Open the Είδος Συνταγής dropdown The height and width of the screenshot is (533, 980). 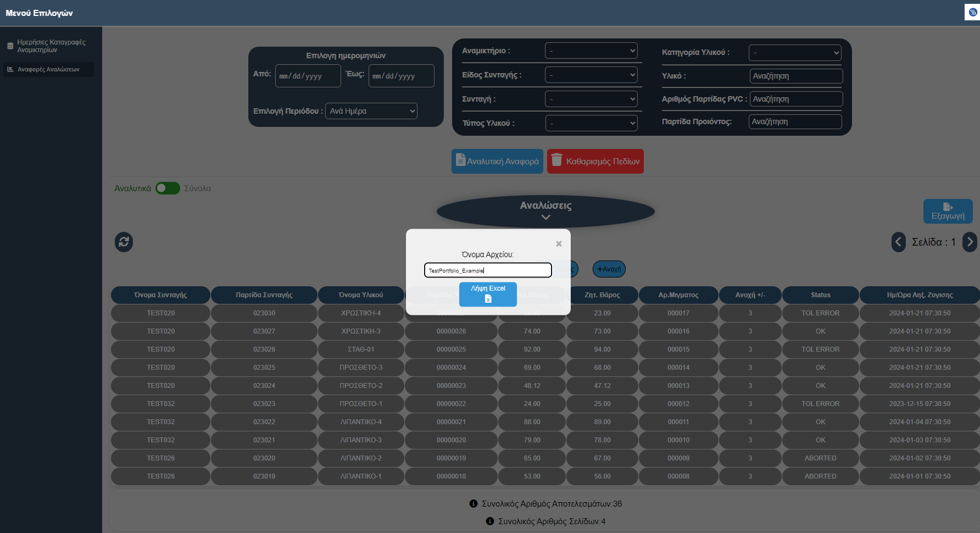(591, 75)
